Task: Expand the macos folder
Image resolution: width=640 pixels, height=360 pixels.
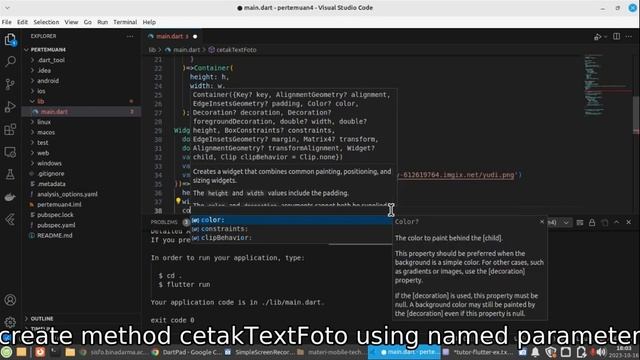Action: click(x=81, y=132)
